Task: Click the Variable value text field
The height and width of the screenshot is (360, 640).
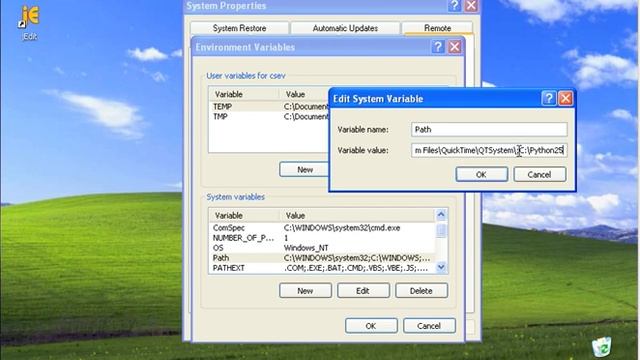Action: pos(489,150)
